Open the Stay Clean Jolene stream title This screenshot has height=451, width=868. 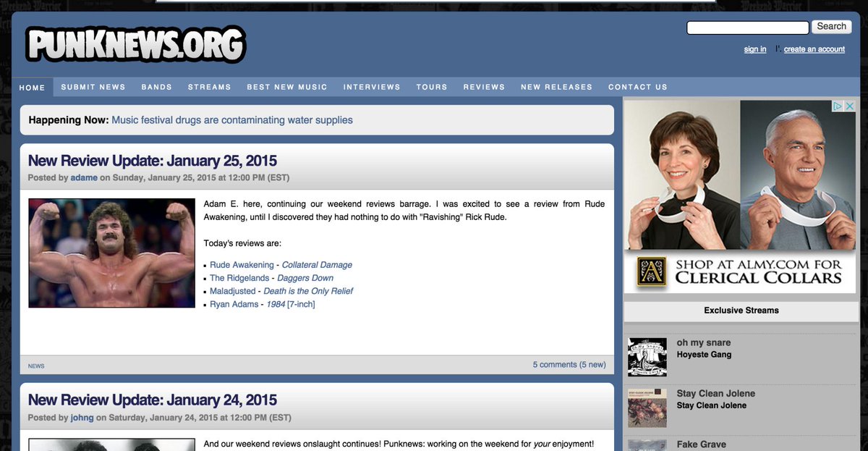716,394
